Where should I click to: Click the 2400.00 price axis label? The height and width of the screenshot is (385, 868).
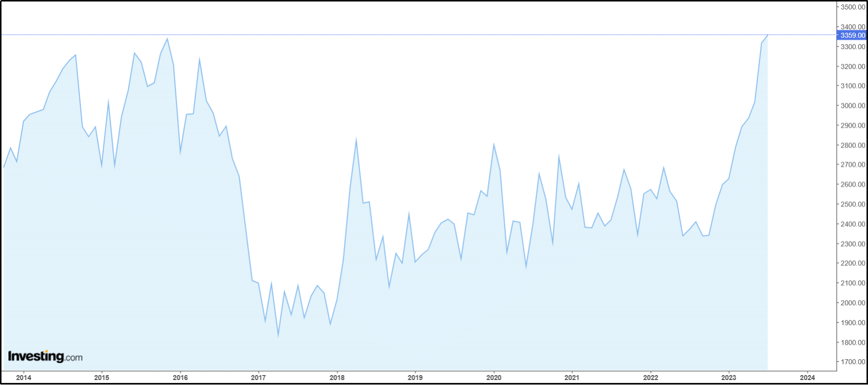(853, 224)
